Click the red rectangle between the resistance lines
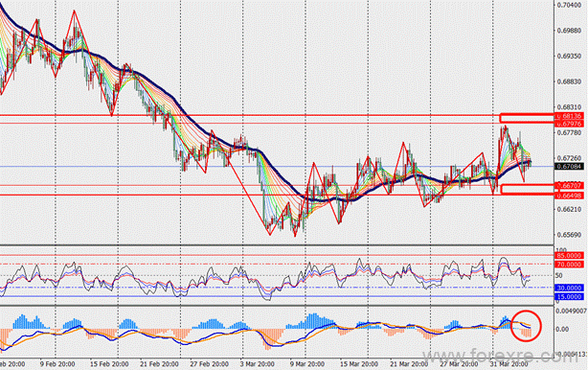This screenshot has height=370, width=588. 527,118
